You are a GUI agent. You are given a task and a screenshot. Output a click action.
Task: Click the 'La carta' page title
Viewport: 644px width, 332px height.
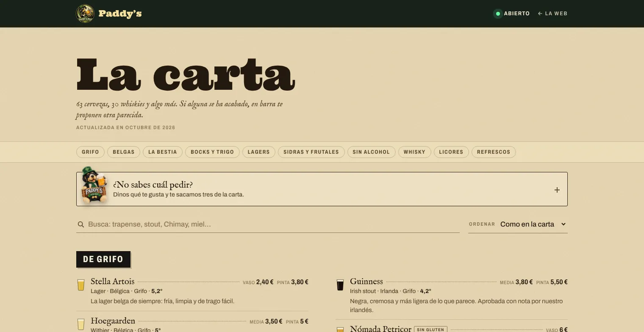point(186,75)
